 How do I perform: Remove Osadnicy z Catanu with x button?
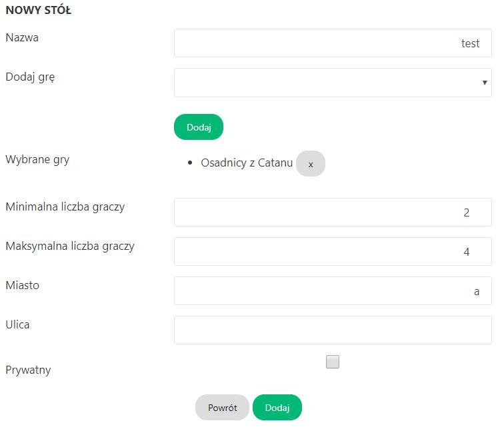tap(310, 163)
